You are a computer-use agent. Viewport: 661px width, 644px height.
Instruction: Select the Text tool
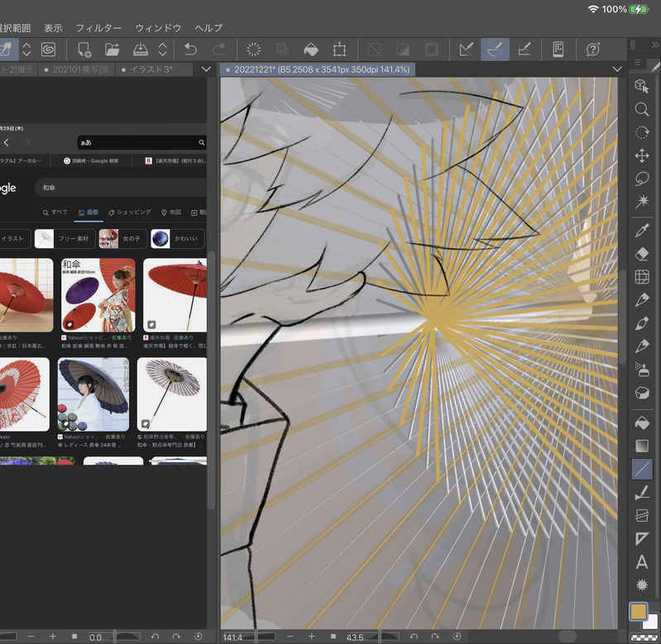tap(642, 562)
